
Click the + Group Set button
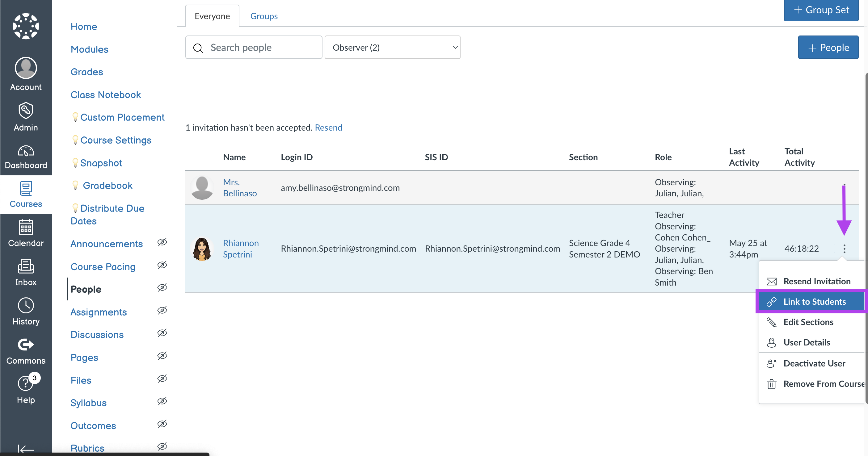821,10
